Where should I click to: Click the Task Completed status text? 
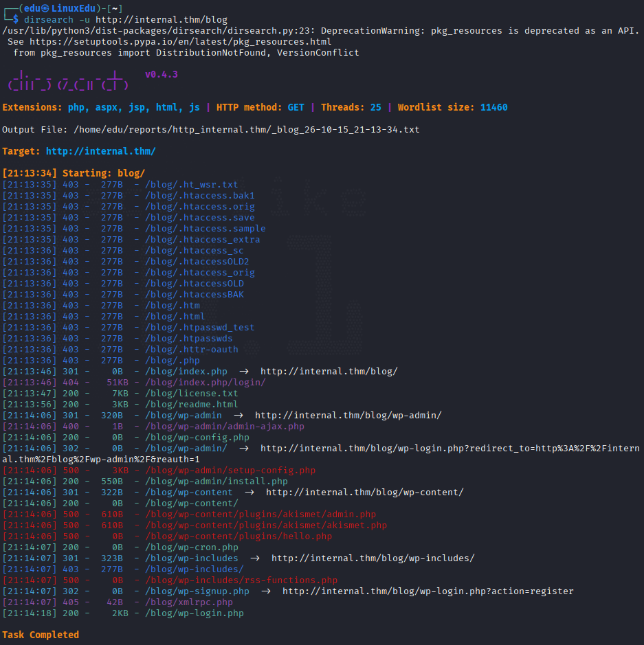[41, 635]
